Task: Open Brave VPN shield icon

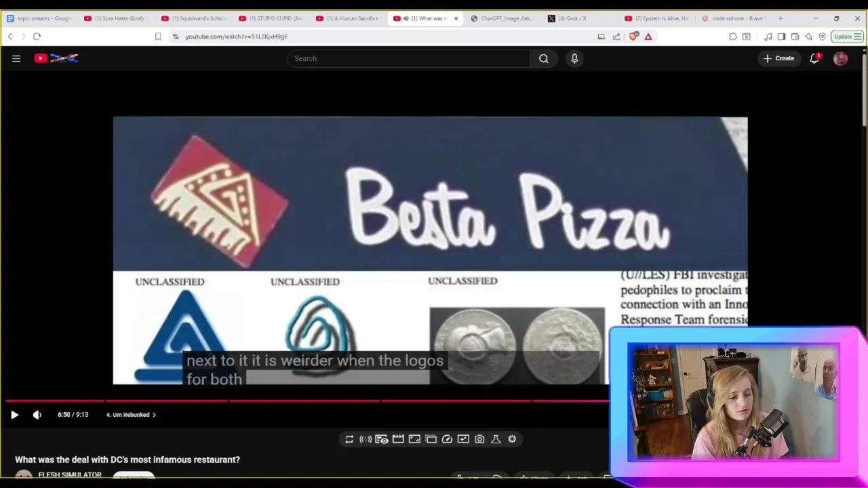Action: tap(822, 37)
